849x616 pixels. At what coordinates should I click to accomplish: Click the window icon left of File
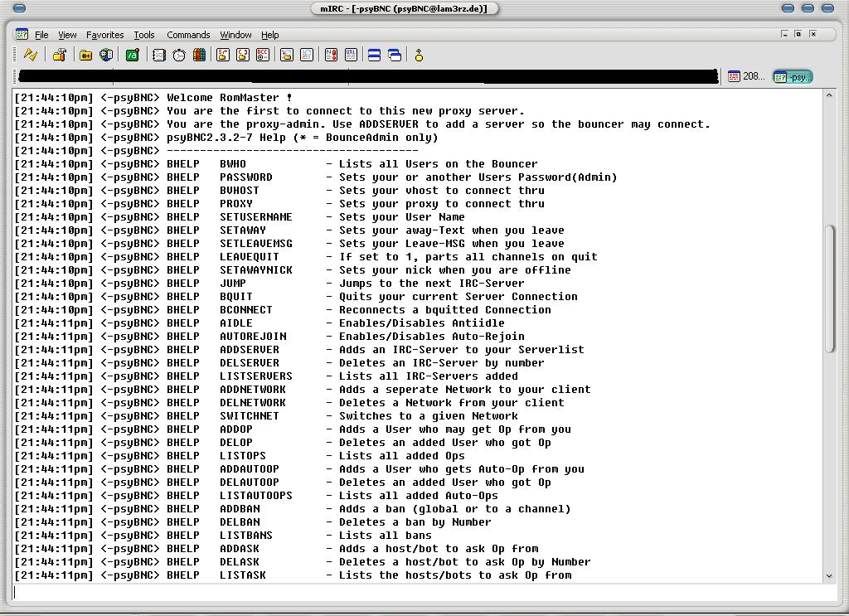22,35
